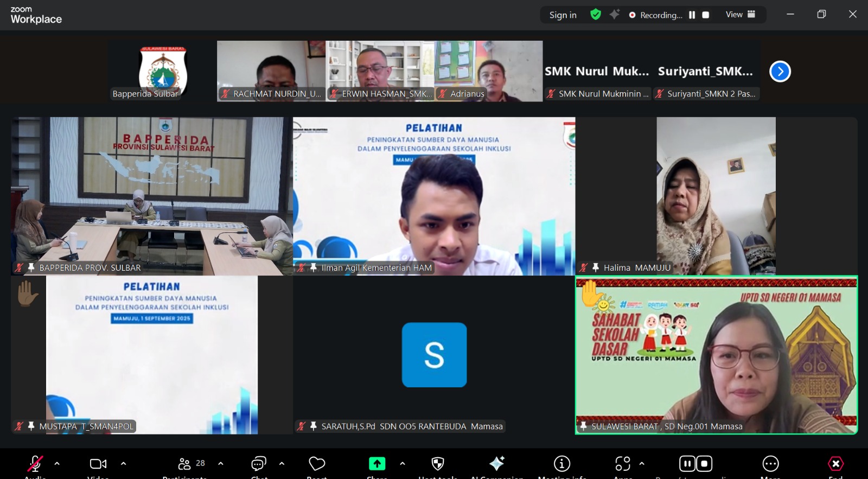868x479 pixels.
Task: Click the React heart icon
Action: (x=317, y=464)
